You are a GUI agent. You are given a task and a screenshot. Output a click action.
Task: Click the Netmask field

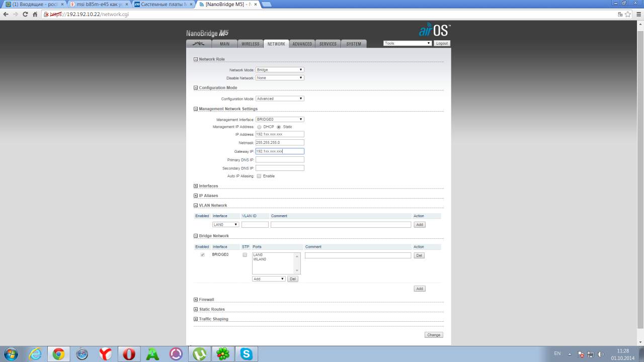[x=280, y=142]
